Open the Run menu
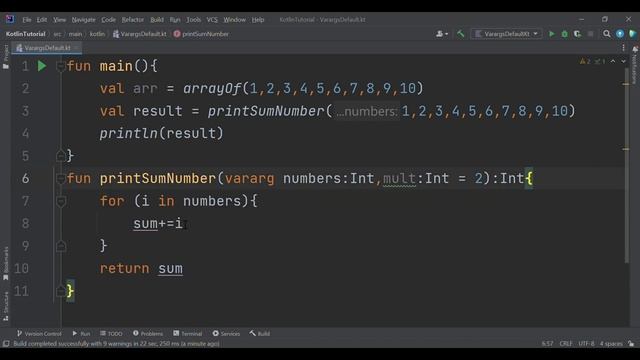This screenshot has width=640, height=360. pyautogui.click(x=175, y=20)
